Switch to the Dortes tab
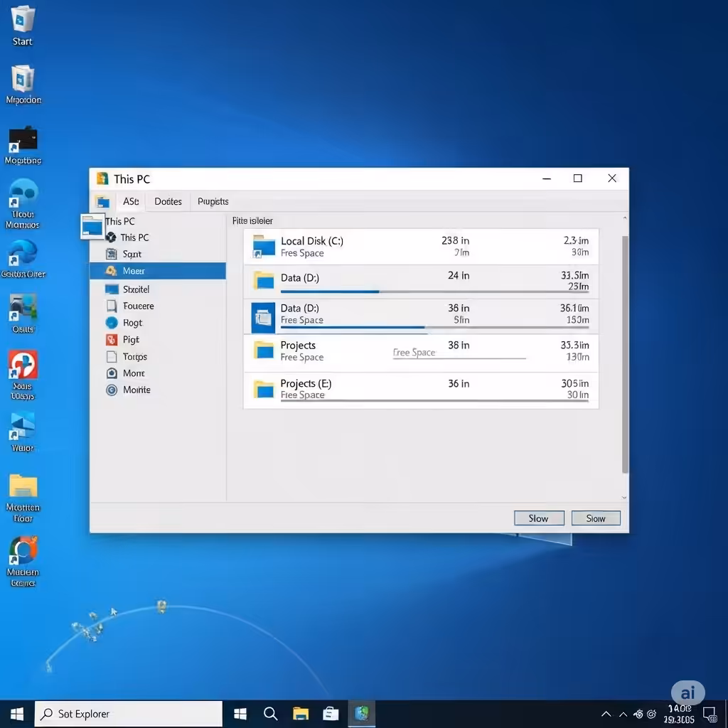Screen dimensions: 728x728 coord(168,201)
